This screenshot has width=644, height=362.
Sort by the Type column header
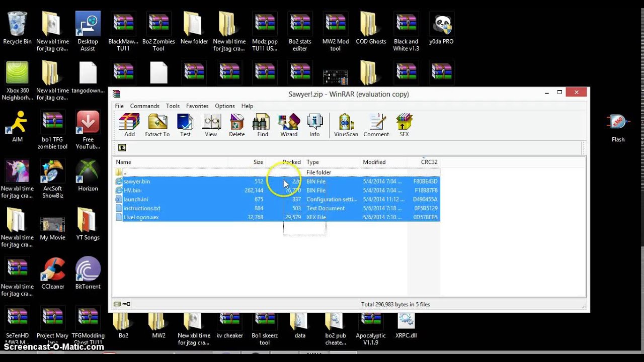332,162
